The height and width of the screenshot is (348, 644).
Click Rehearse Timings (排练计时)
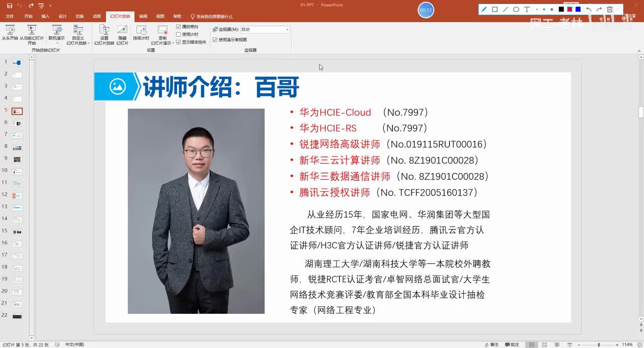[x=141, y=33]
